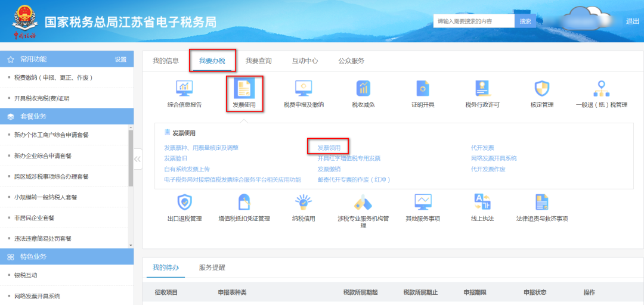This screenshot has width=644, height=305.
Task: Open 证明开具 icon
Action: click(423, 88)
